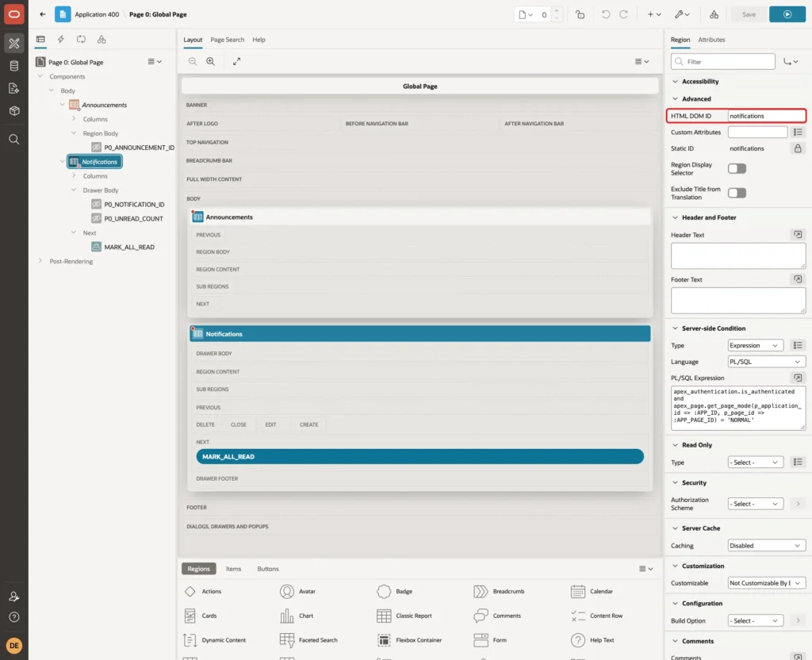
Task: Click the Static ID lock icon
Action: coord(798,148)
